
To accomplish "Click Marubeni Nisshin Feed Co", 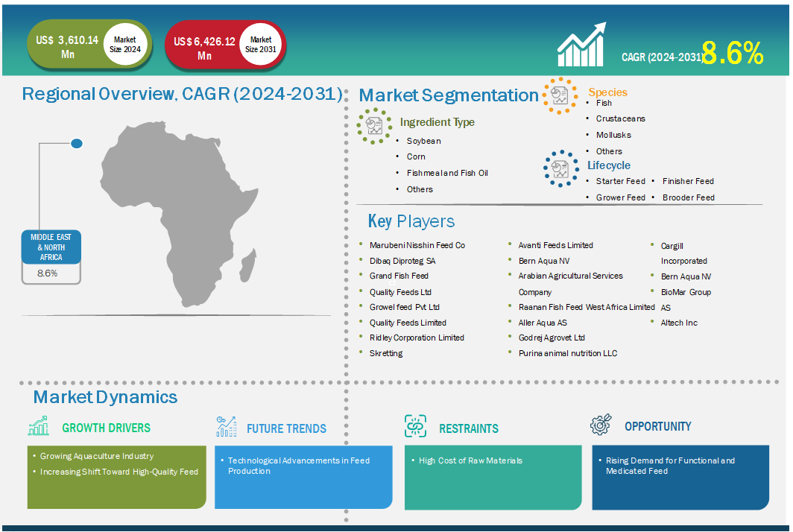I will [x=417, y=245].
